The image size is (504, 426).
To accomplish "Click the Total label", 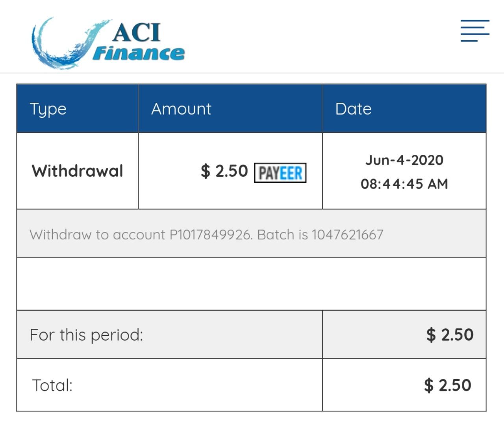I will click(52, 385).
